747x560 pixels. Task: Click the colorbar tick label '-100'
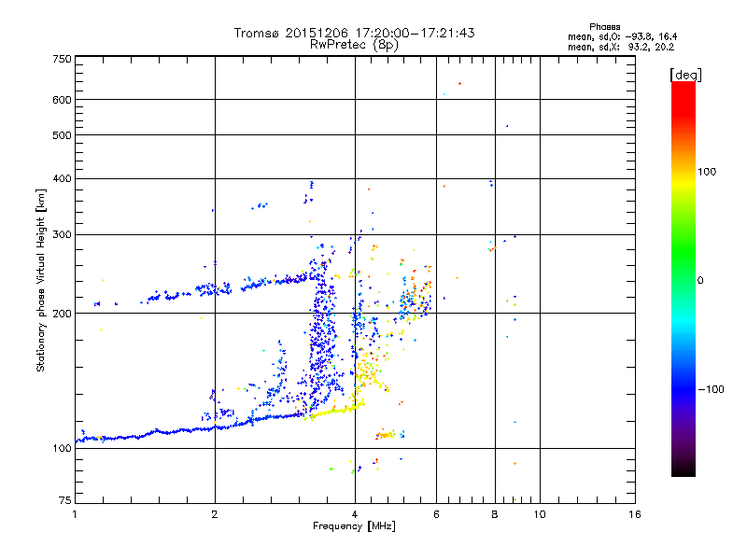coord(712,389)
